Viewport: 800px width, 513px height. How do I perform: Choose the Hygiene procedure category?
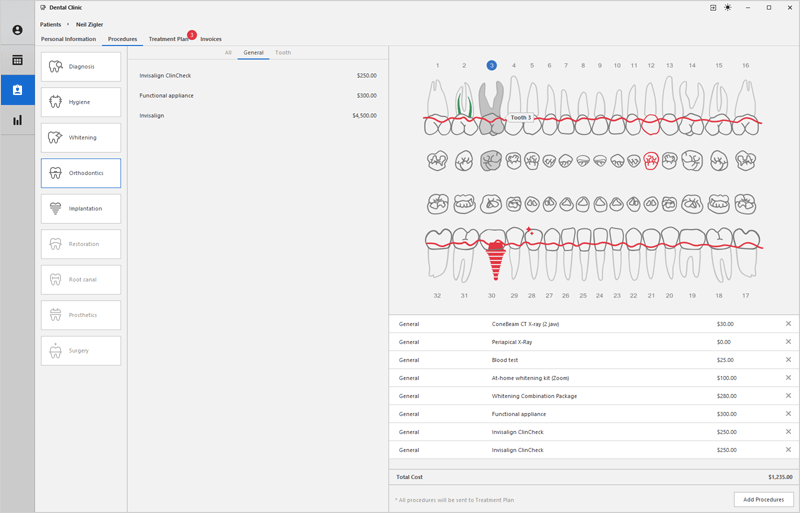tap(81, 102)
